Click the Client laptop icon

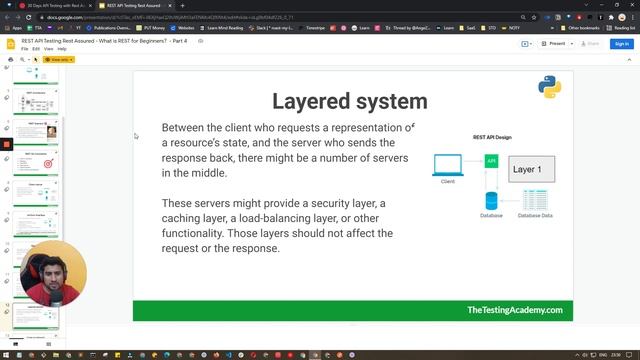(x=448, y=165)
